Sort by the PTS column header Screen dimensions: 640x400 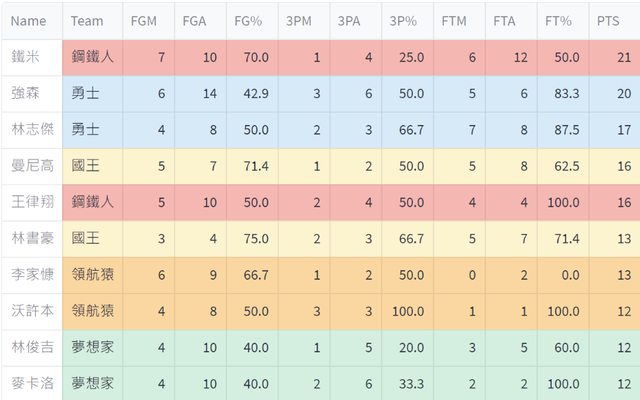click(607, 21)
